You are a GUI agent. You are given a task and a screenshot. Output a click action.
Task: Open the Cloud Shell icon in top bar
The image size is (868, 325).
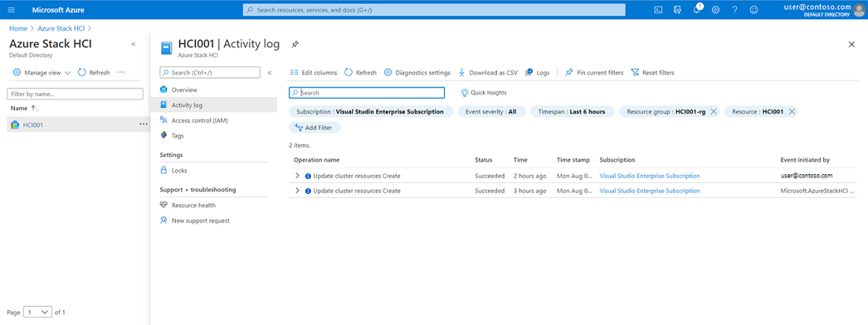point(658,9)
